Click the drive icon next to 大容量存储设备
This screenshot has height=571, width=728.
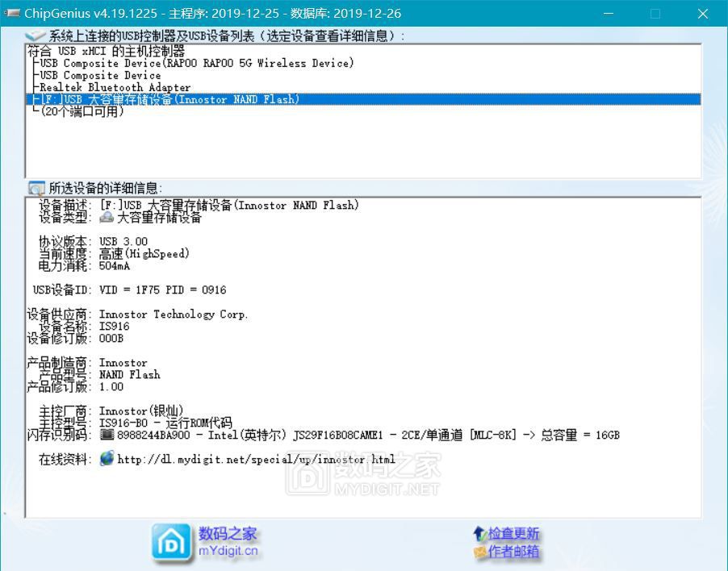point(107,217)
